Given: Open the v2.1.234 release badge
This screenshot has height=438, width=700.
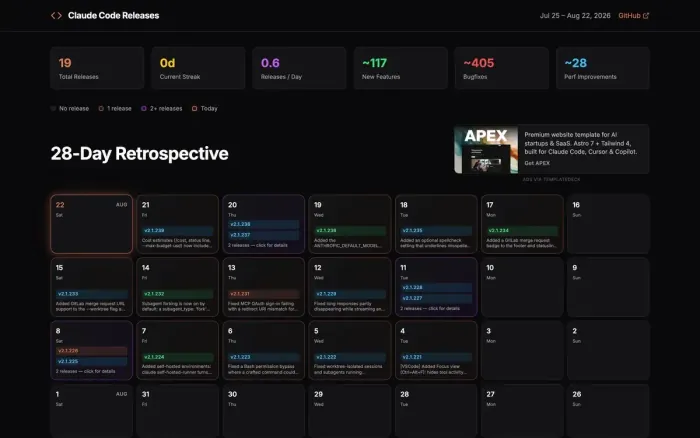Looking at the screenshot, I should [522, 230].
